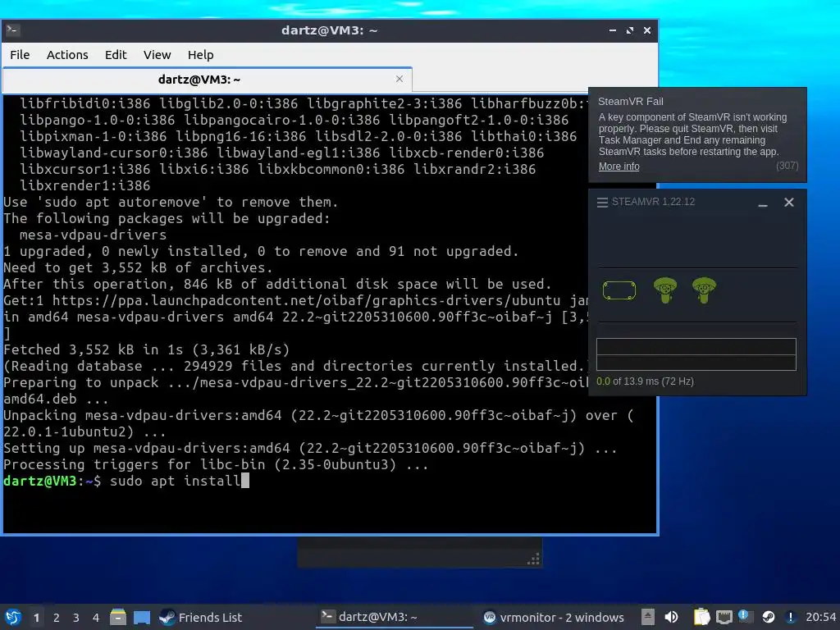Open vrmonitor - 2 windows taskbar group
Image resolution: width=840 pixels, height=630 pixels.
point(554,617)
